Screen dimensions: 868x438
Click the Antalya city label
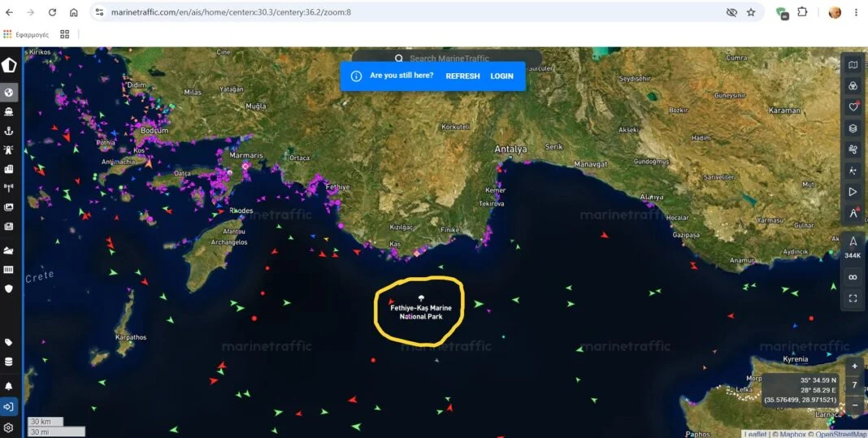point(510,149)
